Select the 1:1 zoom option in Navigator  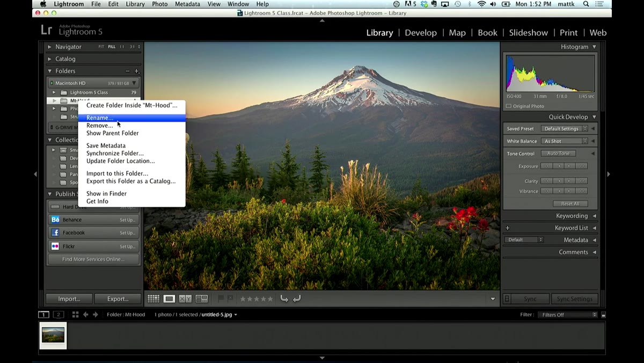[122, 47]
